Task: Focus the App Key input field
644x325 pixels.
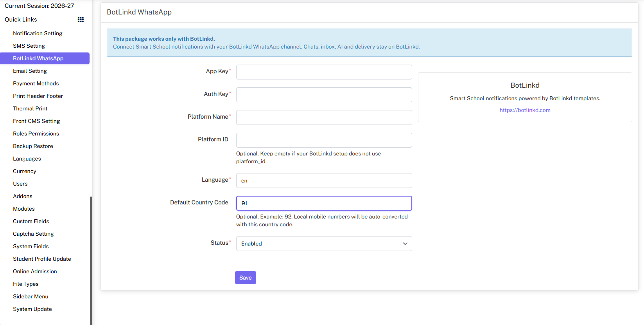Action: (x=324, y=72)
